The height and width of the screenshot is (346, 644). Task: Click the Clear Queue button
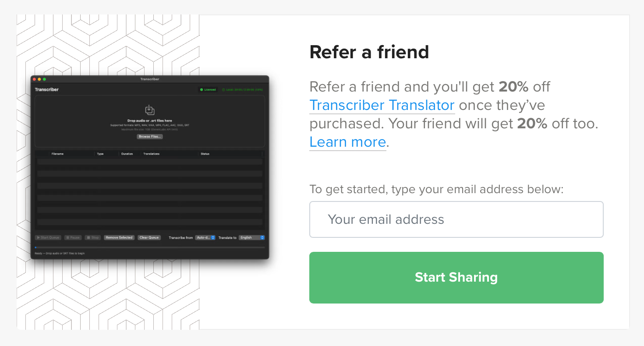tap(149, 237)
